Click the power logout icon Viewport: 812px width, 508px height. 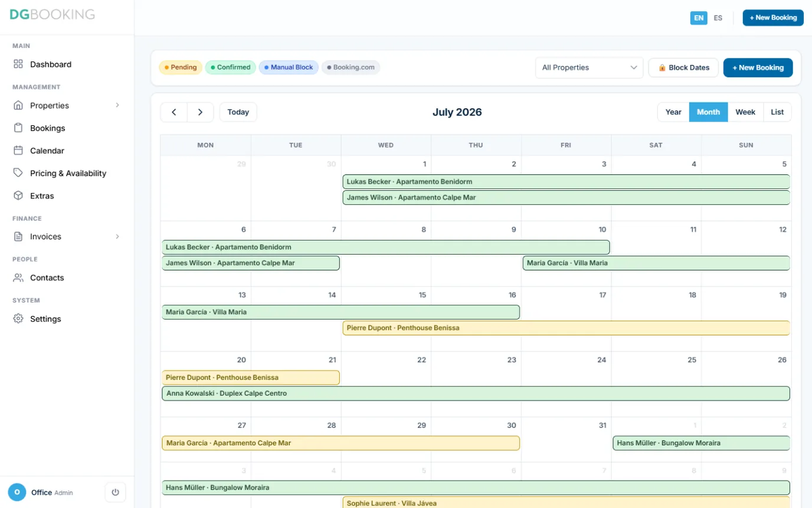click(x=115, y=492)
